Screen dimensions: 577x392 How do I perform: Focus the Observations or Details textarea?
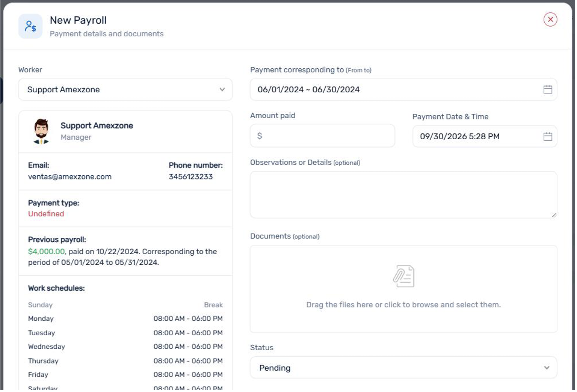[403, 195]
